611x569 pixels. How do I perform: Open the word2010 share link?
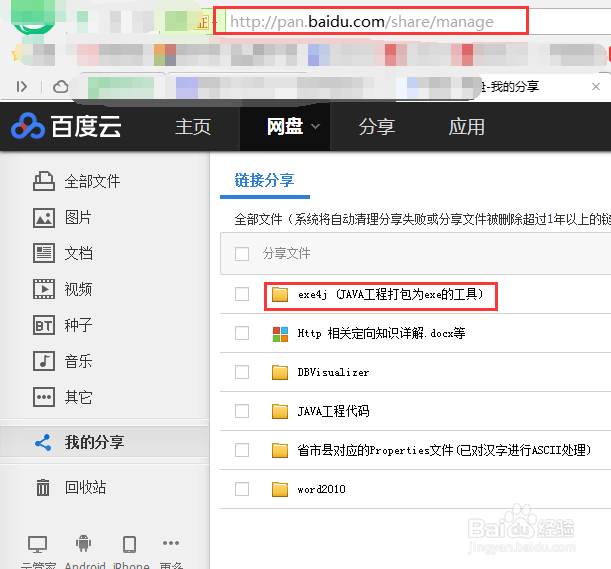tap(321, 489)
